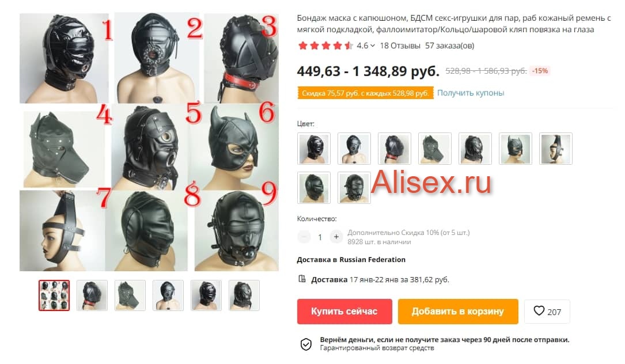The width and height of the screenshot is (625, 364).
Task: Increase quantity with the plus button
Action: 336,237
